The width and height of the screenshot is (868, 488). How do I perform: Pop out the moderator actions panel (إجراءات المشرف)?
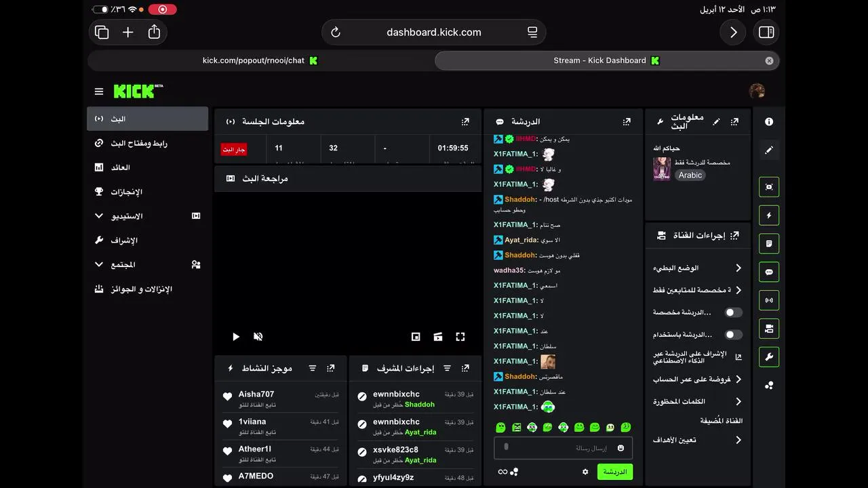pyautogui.click(x=465, y=368)
